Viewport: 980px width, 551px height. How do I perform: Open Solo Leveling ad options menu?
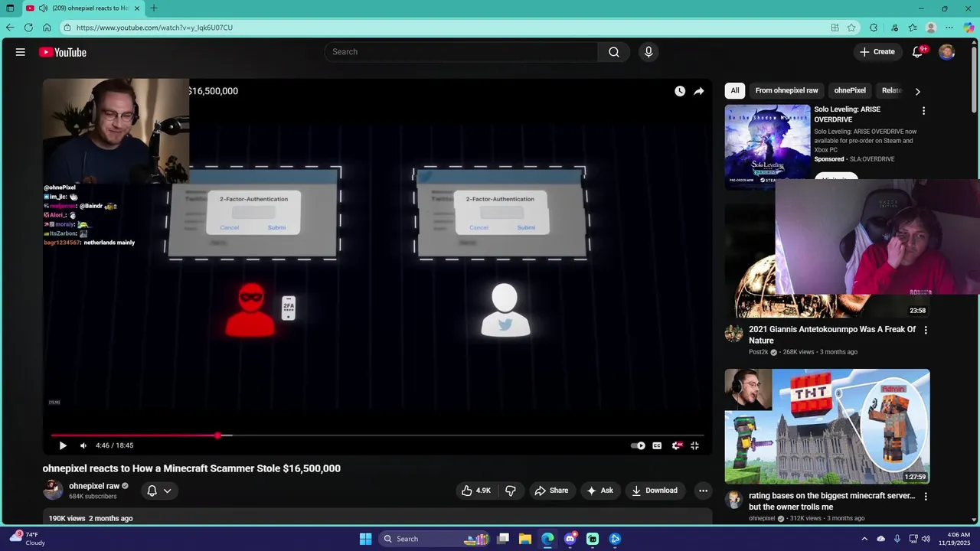click(x=923, y=111)
